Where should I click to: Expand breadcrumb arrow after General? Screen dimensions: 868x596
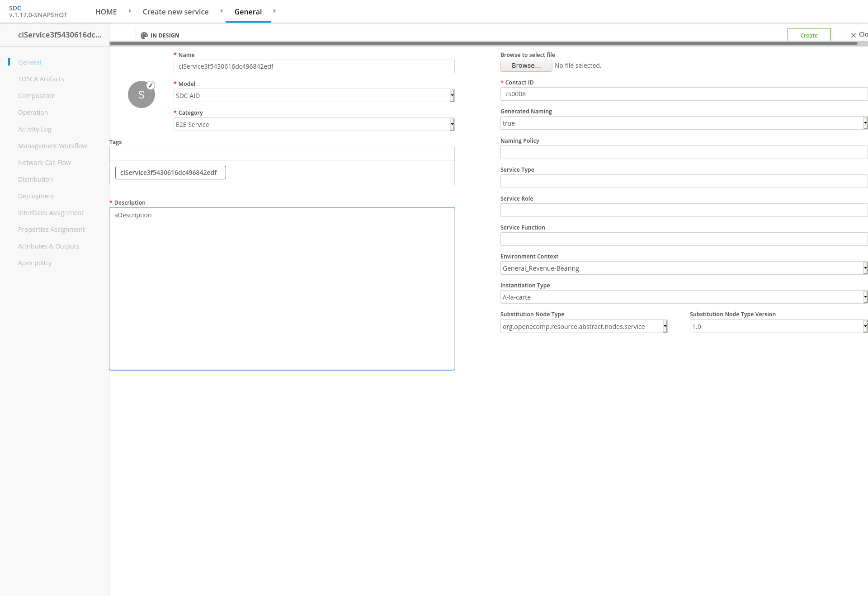(274, 11)
